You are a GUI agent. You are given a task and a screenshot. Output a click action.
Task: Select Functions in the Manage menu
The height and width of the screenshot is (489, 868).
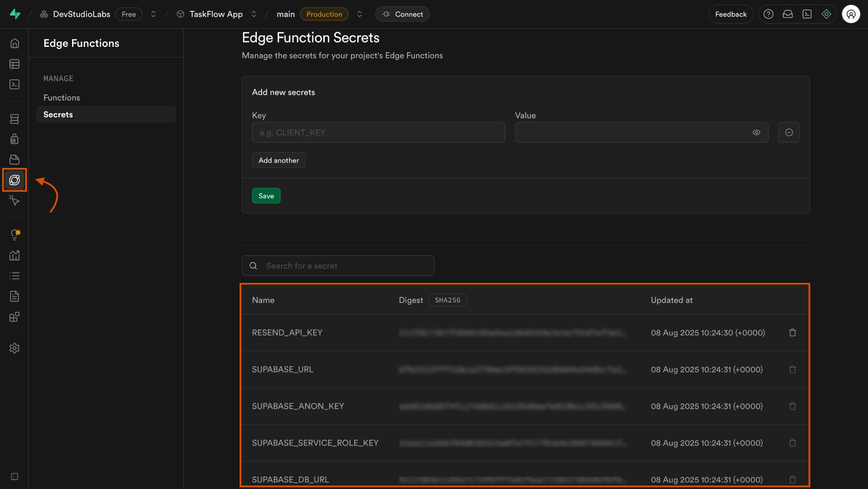(61, 97)
